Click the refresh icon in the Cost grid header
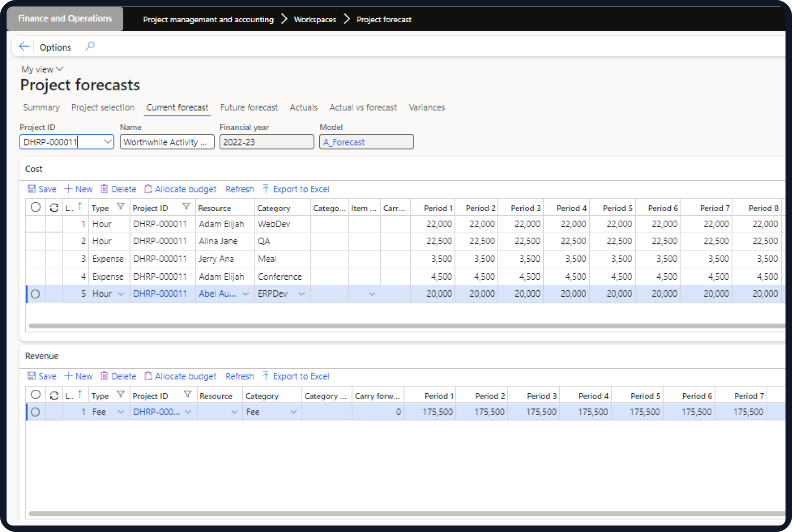 54,207
